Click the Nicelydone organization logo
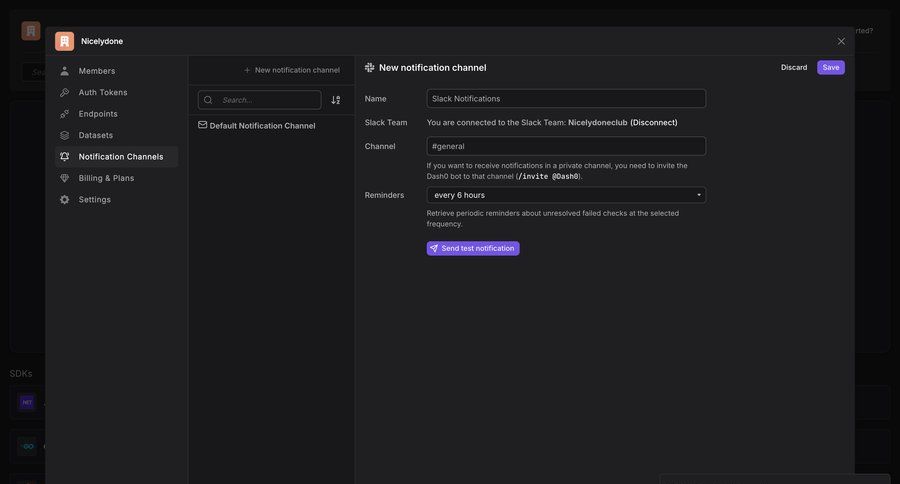Screen dimensions: 900x484 (x=64, y=41)
